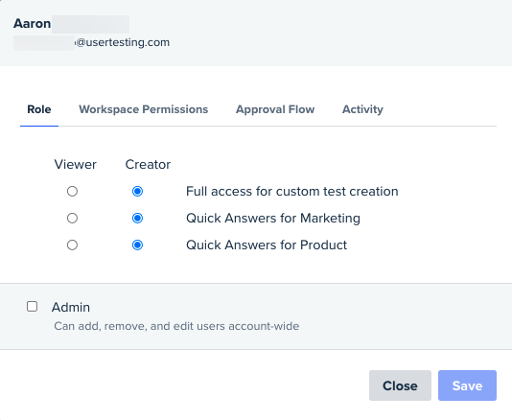Select Viewer for full access custom test creation
This screenshot has width=512, height=420.
point(72,191)
